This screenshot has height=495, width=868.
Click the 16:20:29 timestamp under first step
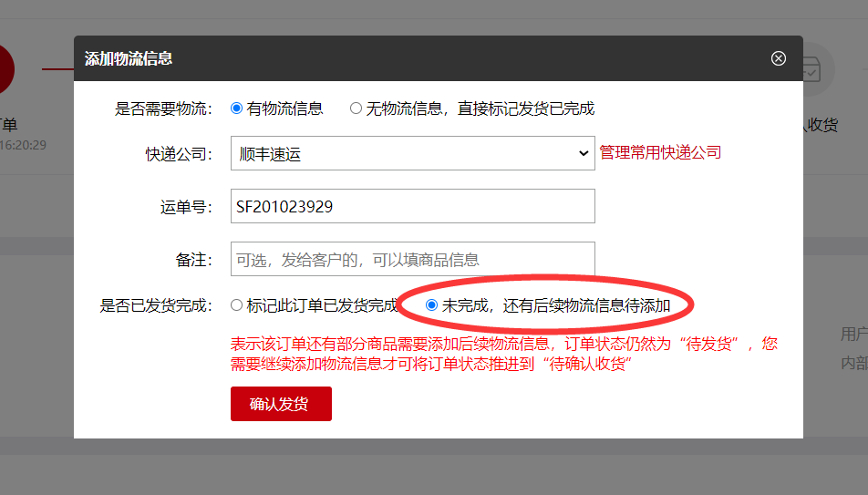tap(23, 144)
